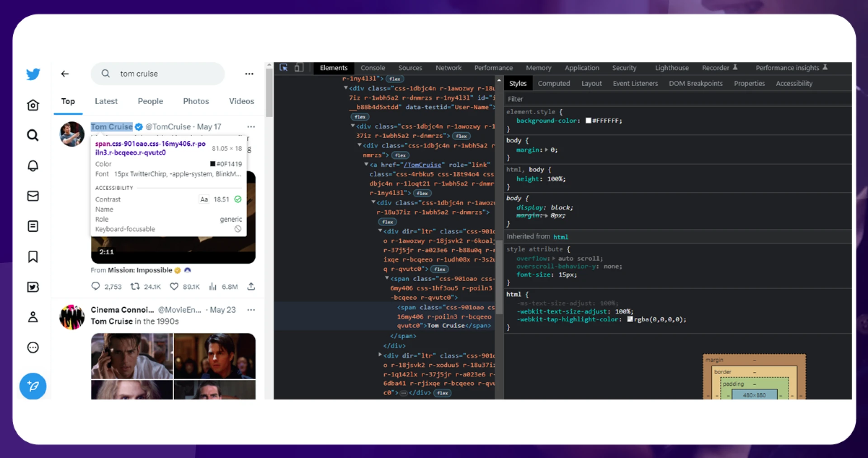The height and width of the screenshot is (458, 868).
Task: Open DevTools Console tab
Action: pyautogui.click(x=373, y=68)
